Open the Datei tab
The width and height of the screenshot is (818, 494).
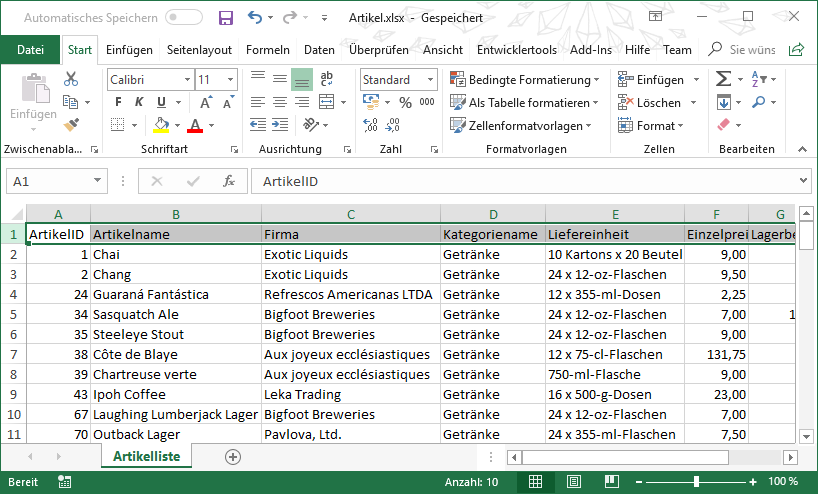[30, 50]
